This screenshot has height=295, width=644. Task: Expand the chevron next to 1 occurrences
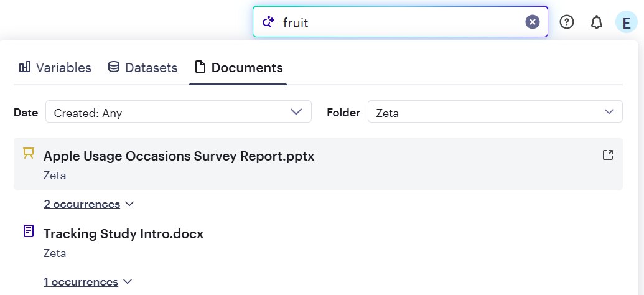tap(128, 281)
